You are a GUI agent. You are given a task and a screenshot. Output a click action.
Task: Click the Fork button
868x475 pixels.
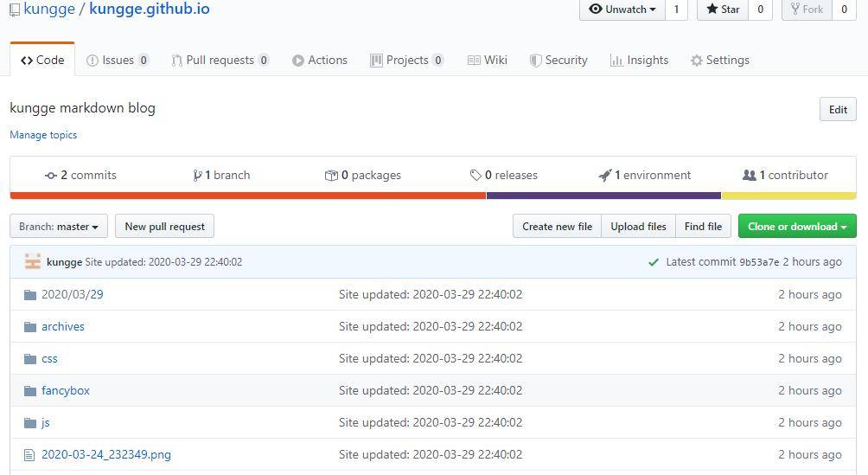point(807,10)
